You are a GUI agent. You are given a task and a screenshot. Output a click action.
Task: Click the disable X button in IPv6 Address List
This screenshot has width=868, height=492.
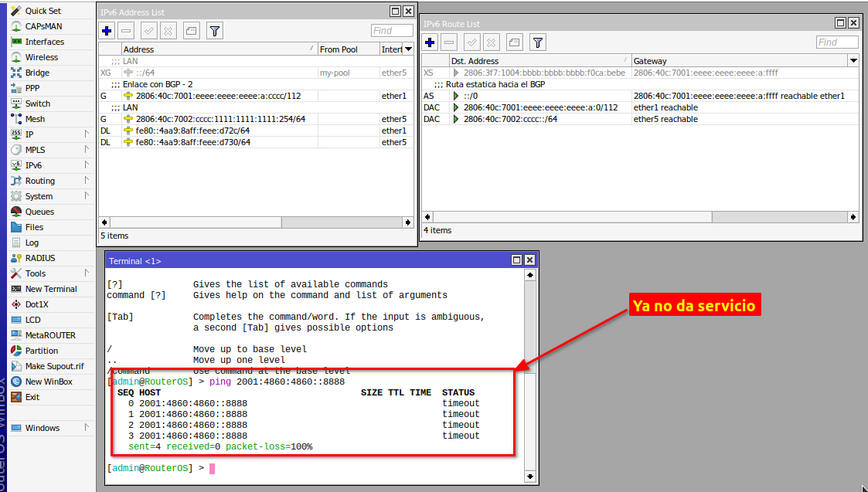(x=168, y=31)
